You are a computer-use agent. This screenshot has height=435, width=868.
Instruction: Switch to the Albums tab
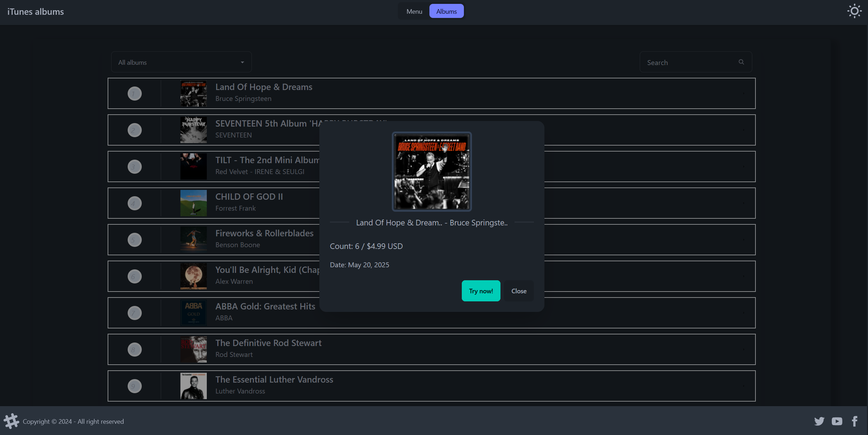coord(447,11)
